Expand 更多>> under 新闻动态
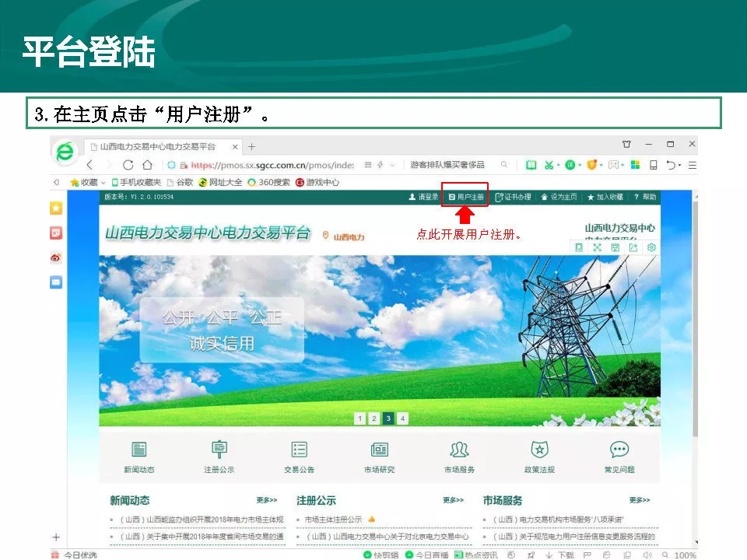The height and width of the screenshot is (560, 747). click(x=266, y=500)
